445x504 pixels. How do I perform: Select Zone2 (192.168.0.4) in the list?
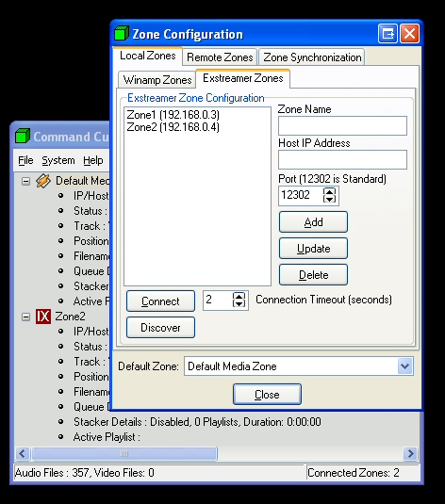pos(173,127)
